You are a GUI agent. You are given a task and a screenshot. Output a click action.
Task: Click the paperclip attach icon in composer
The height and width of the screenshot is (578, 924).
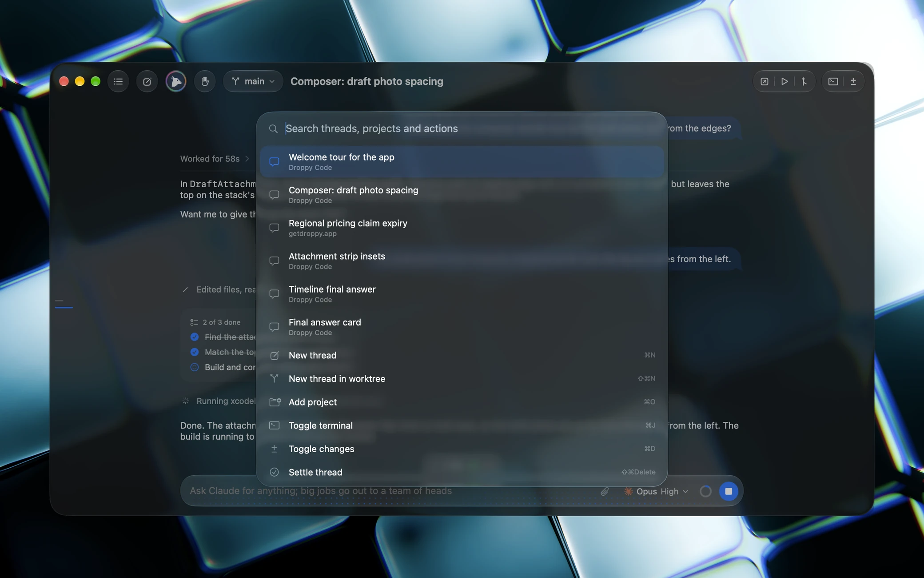click(x=605, y=491)
